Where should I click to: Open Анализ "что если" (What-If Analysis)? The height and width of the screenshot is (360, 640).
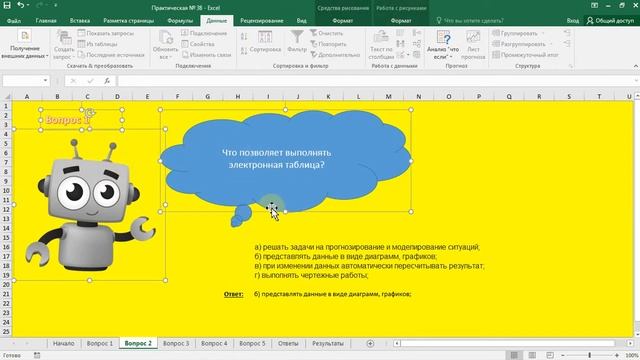[x=443, y=45]
